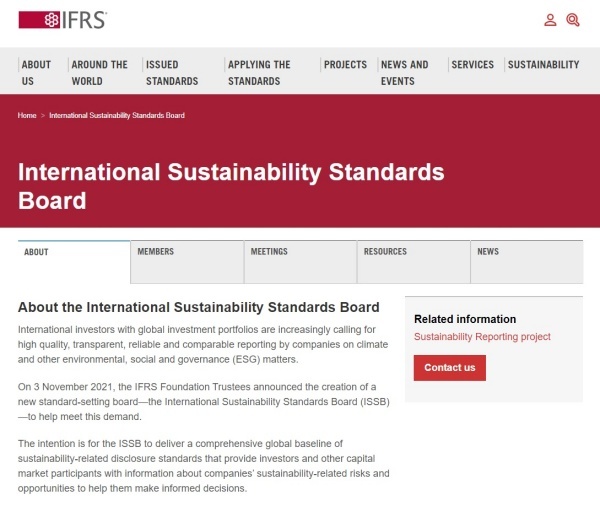
Task: Open the Projects menu item
Action: (345, 65)
